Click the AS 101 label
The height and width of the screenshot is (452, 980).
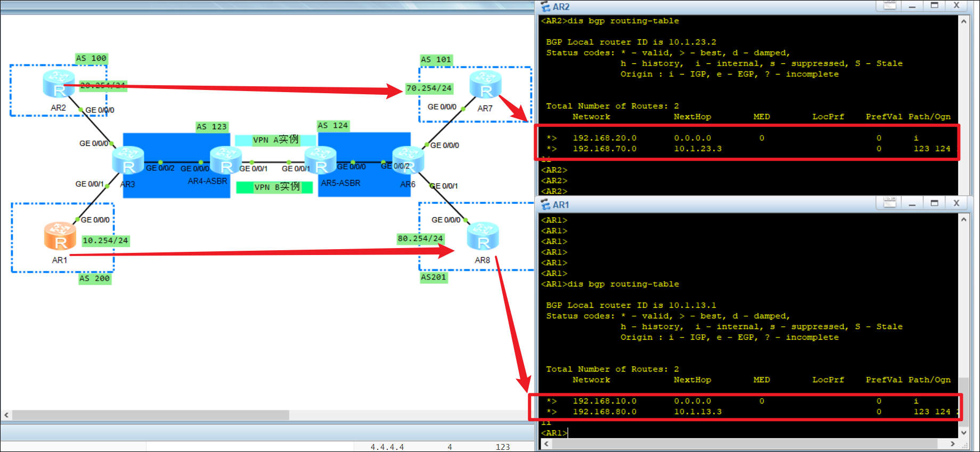436,60
